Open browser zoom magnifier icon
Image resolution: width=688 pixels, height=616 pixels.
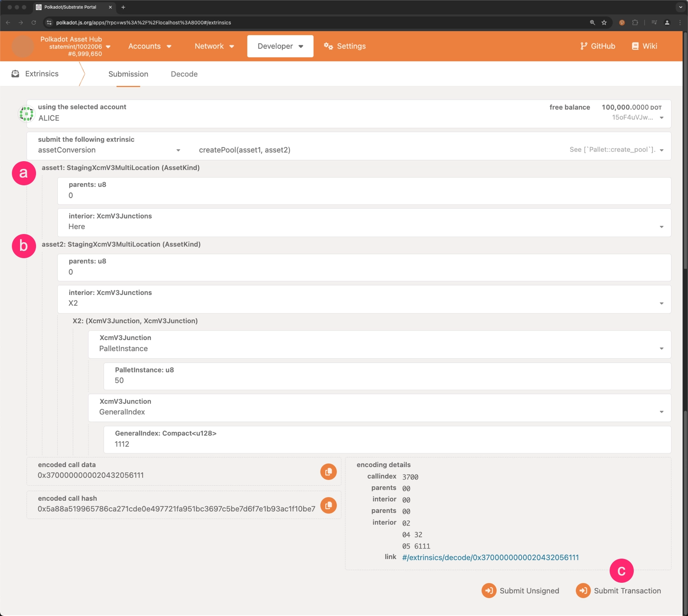click(x=592, y=22)
